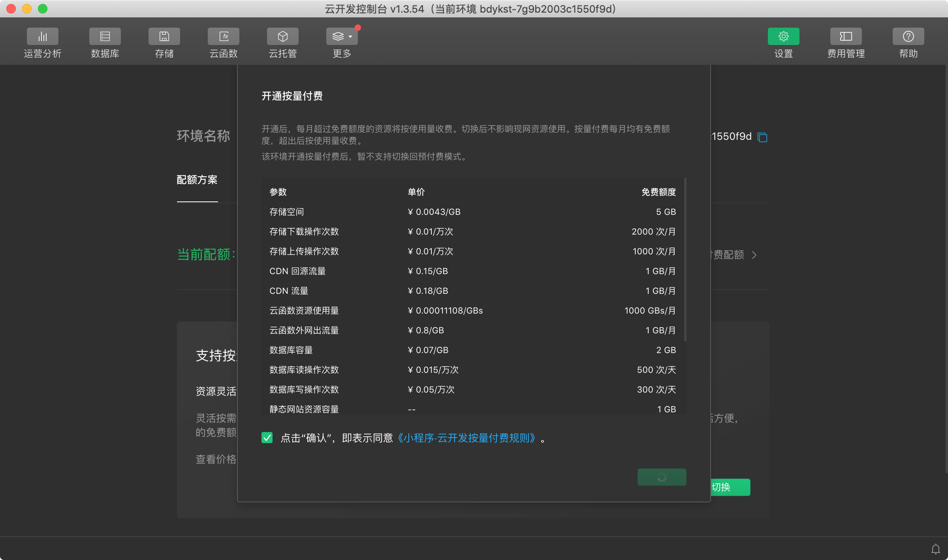Open 《小程序·云开发按量付费规则》 link
Viewport: 948px width, 560px height.
click(466, 438)
